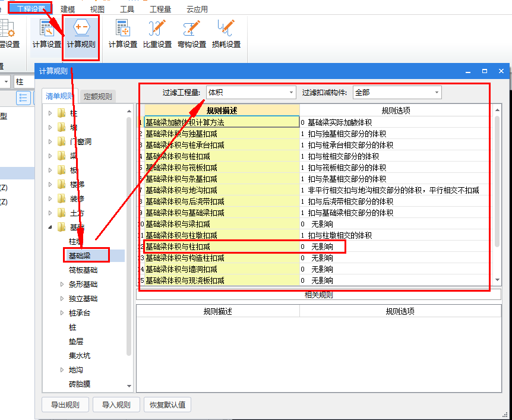
Task: Open the dropdown left of the 柱 field
Action: 6,81
